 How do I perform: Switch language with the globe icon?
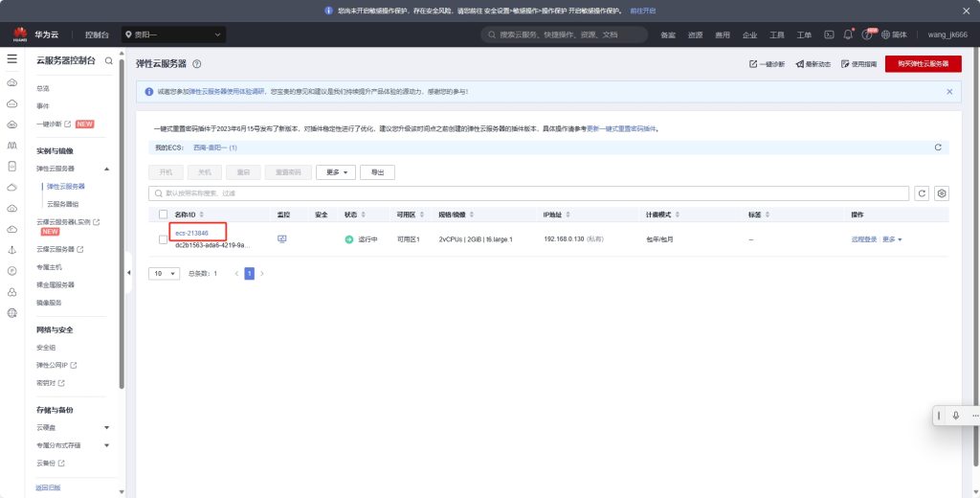(x=885, y=35)
